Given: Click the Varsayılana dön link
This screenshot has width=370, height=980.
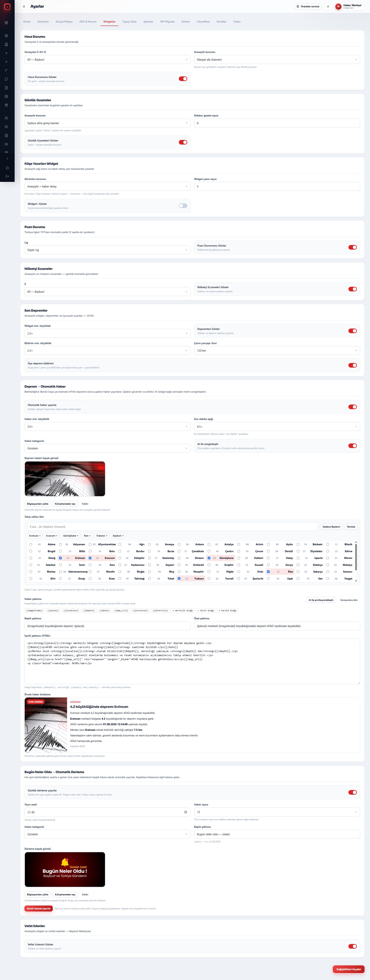Looking at the screenshot, I should 349,600.
